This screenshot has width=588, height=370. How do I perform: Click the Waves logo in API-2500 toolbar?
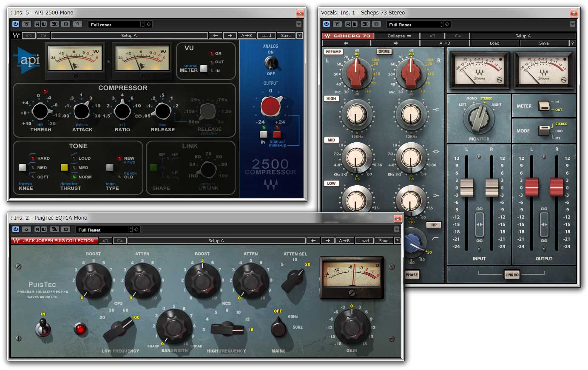[16, 36]
